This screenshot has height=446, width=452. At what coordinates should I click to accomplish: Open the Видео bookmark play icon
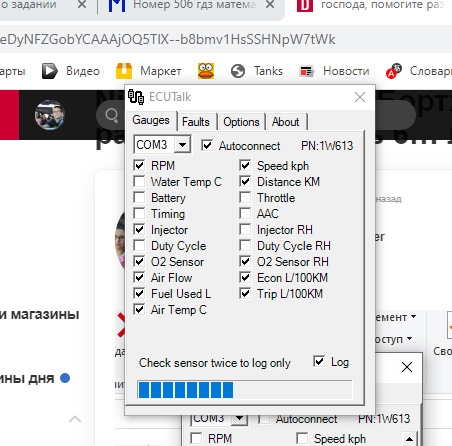pos(49,71)
